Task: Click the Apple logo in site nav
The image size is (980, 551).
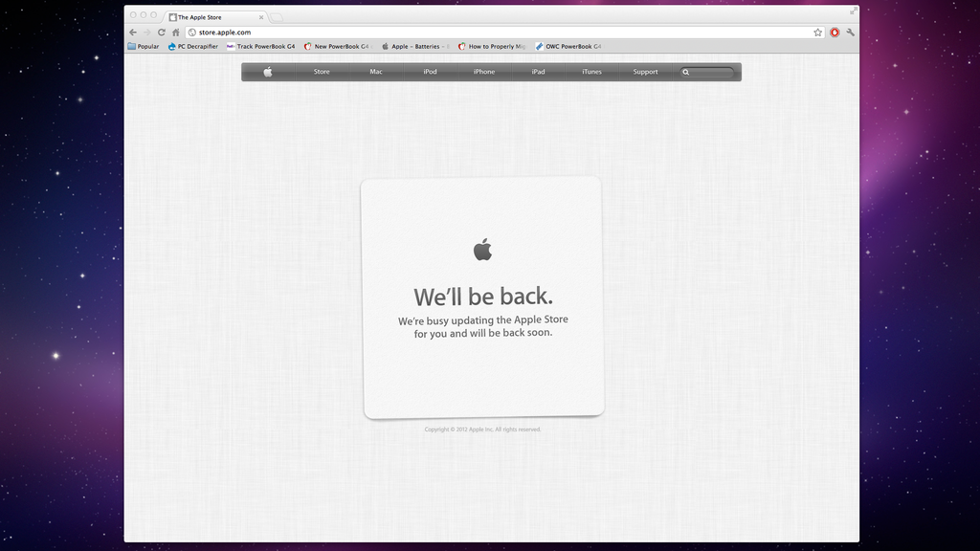Action: 268,72
